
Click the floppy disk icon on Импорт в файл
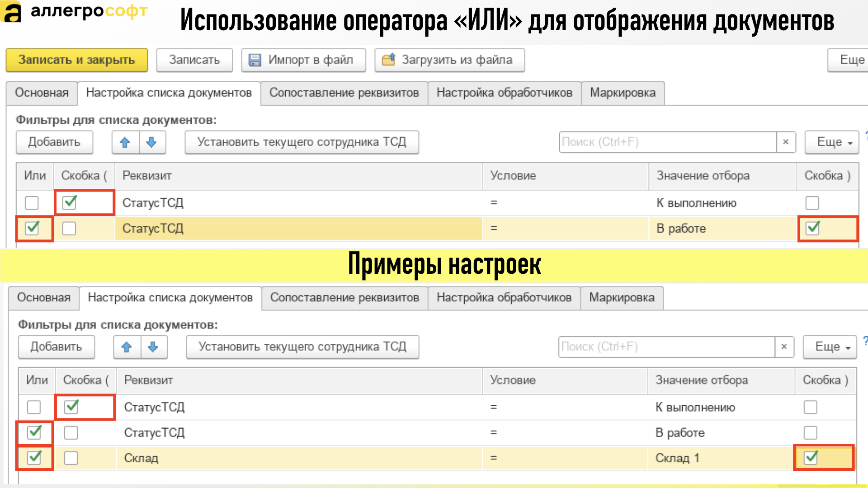pyautogui.click(x=255, y=60)
